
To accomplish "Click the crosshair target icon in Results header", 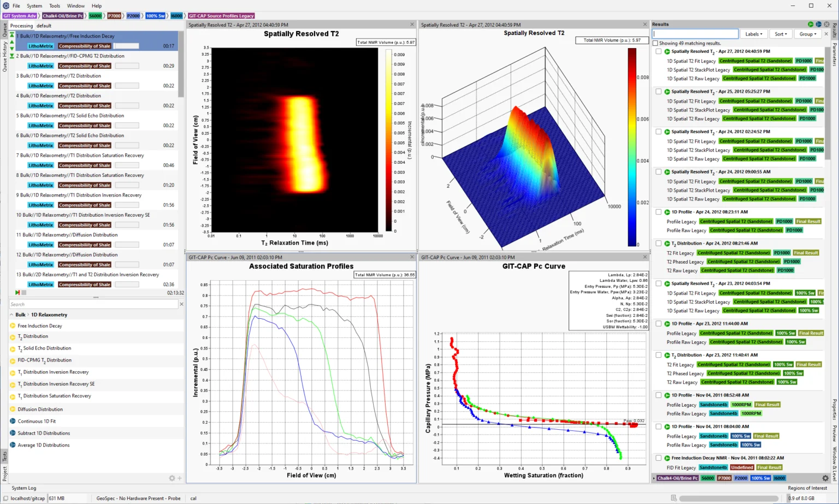I will tap(826, 25).
